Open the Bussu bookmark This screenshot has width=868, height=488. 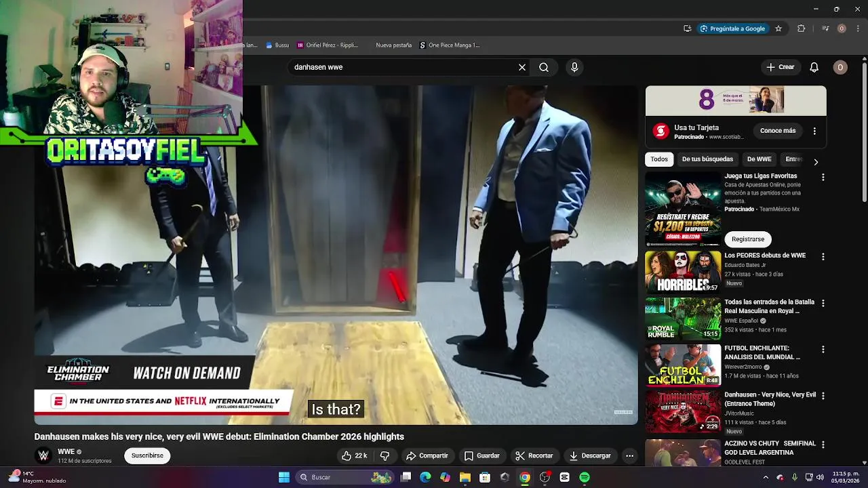[x=277, y=45]
